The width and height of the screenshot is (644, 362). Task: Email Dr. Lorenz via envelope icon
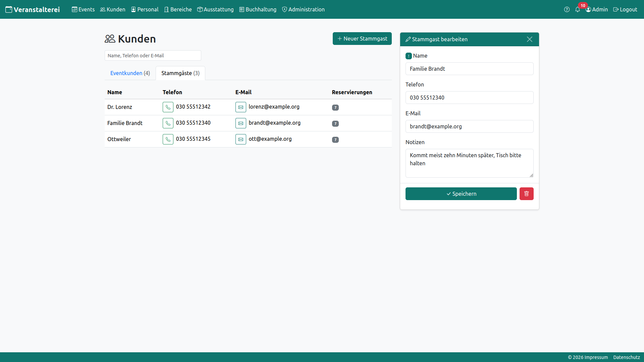click(241, 107)
